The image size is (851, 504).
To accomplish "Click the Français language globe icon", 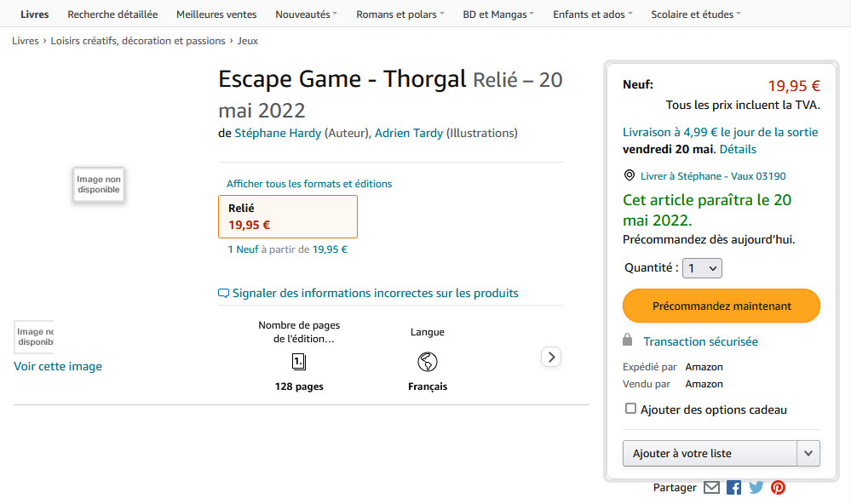I will pos(428,362).
